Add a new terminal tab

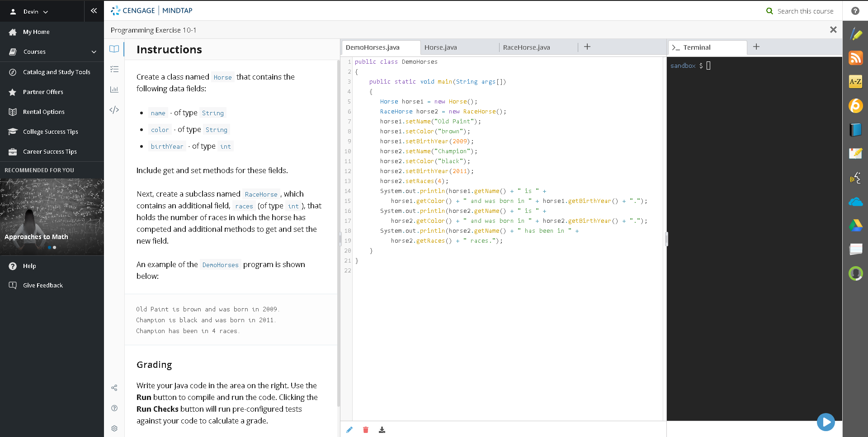click(756, 47)
